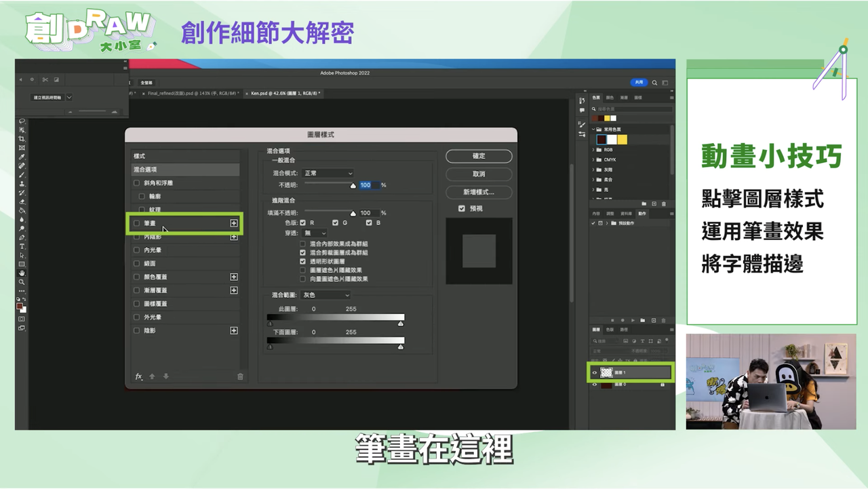Collapse the 常用色票 swatch group
868x489 pixels.
(593, 129)
